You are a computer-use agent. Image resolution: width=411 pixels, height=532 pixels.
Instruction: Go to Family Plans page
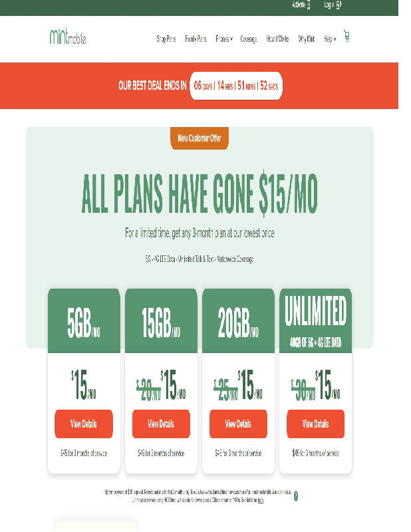coord(196,39)
